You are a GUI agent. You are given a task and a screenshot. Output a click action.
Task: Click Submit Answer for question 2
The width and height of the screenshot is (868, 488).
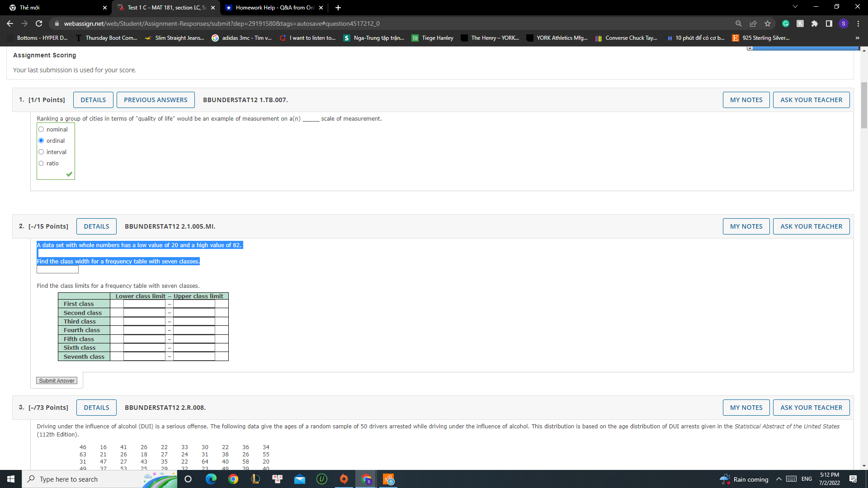(x=57, y=381)
